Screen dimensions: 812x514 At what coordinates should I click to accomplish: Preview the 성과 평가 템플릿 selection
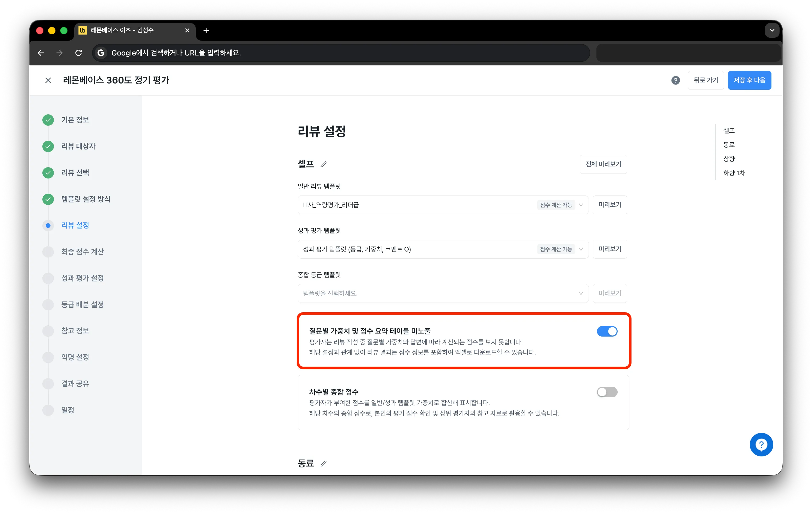610,249
